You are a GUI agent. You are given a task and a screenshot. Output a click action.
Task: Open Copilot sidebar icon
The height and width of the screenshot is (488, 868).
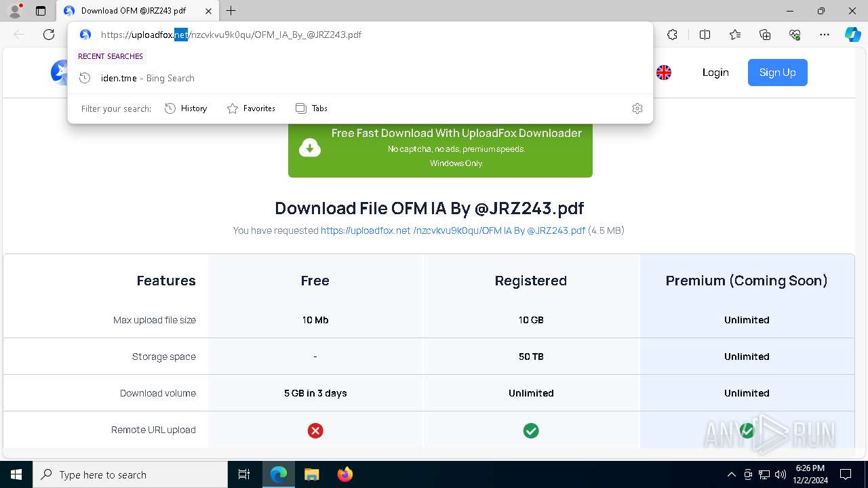tap(852, 35)
